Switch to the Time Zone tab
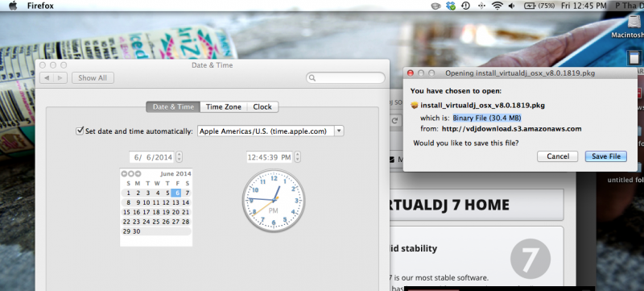 [224, 107]
